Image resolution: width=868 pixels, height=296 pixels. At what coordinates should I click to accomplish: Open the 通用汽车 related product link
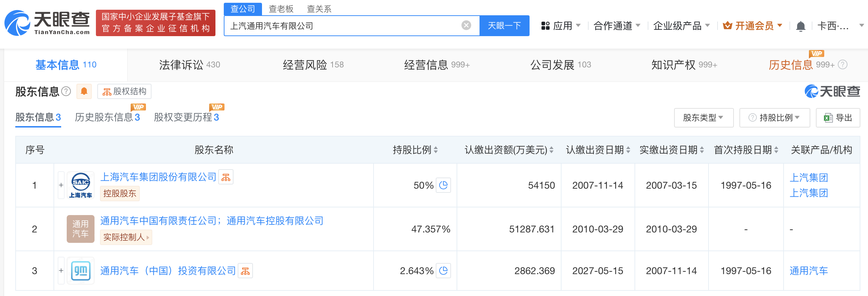(x=809, y=271)
